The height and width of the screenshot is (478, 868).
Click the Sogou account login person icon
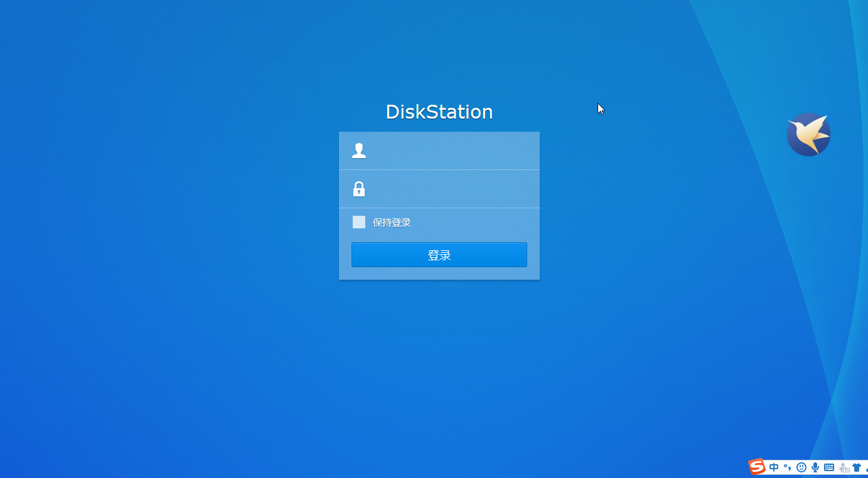click(844, 467)
